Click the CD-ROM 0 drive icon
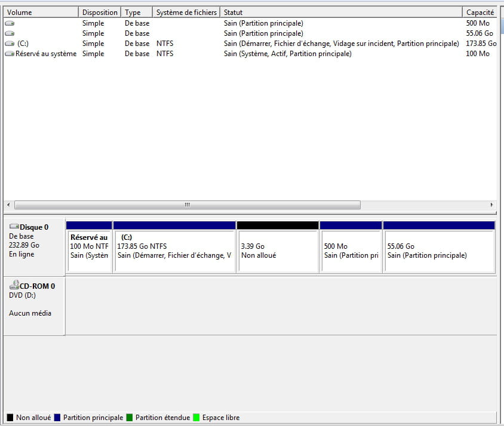Viewport: 504px width, 426px height. click(14, 286)
